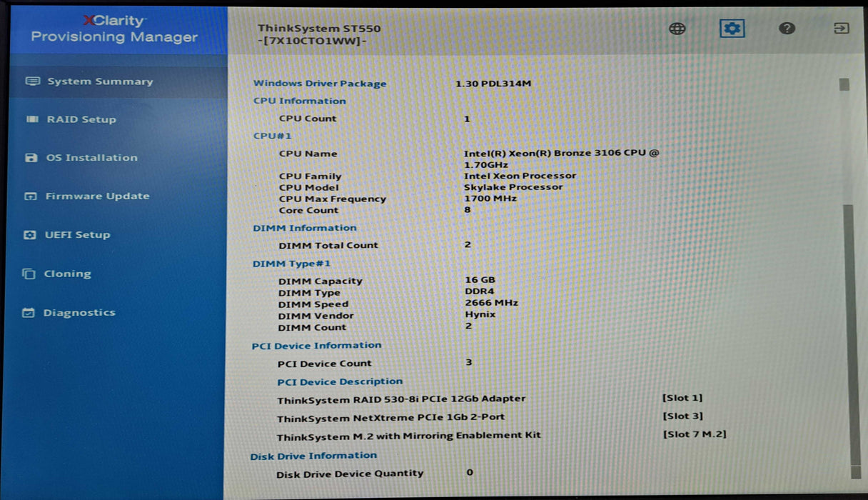
Task: Open the language globe icon
Action: [x=677, y=29]
